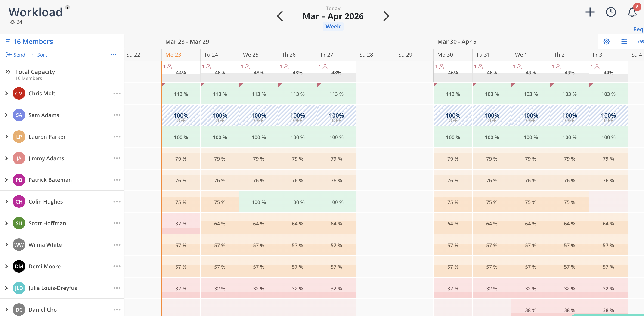This screenshot has height=316, width=644.
Task: Open the filter sliders icon
Action: [x=624, y=41]
